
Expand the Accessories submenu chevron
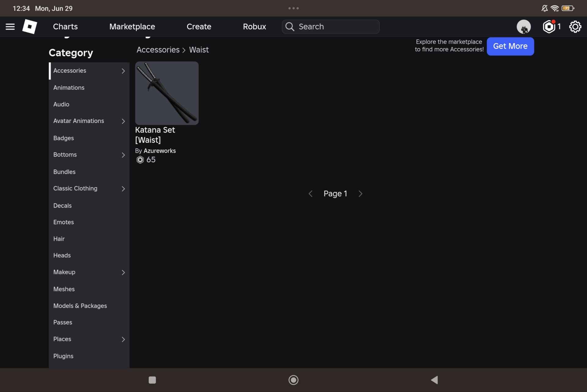[123, 71]
